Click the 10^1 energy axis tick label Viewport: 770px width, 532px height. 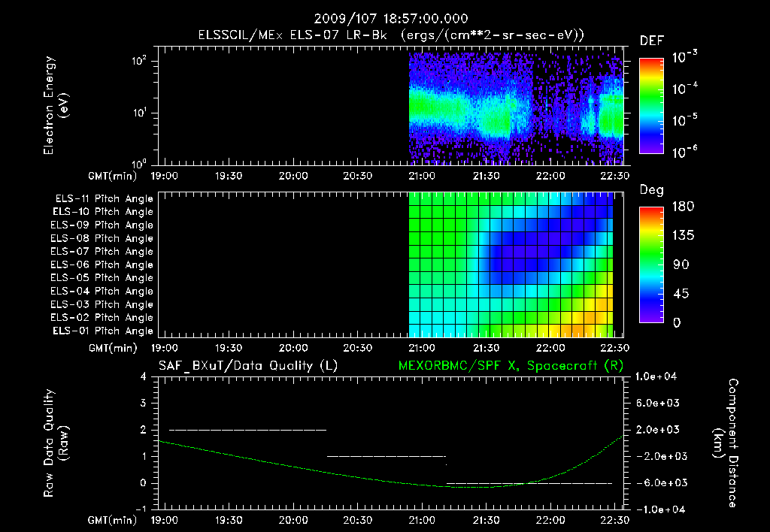139,113
